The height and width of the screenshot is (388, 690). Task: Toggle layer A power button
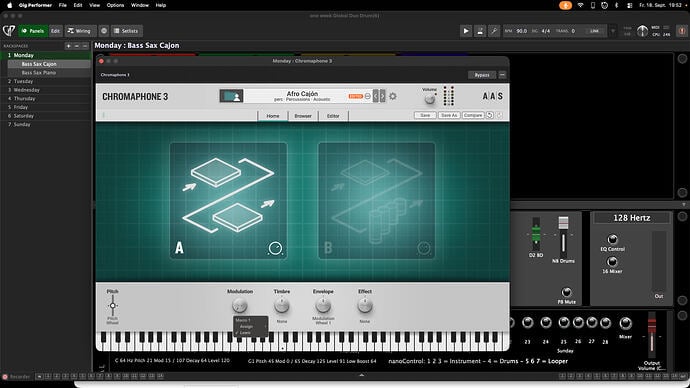(275, 249)
